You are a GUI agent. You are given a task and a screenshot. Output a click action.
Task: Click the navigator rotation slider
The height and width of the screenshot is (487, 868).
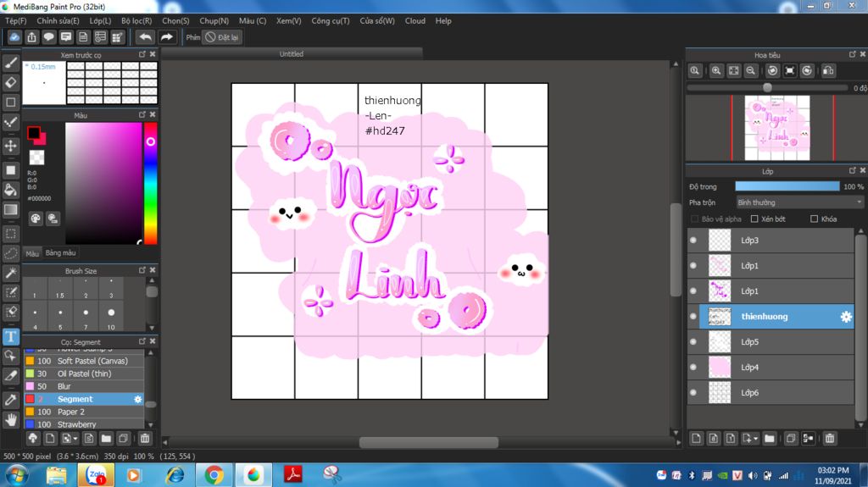[767, 88]
